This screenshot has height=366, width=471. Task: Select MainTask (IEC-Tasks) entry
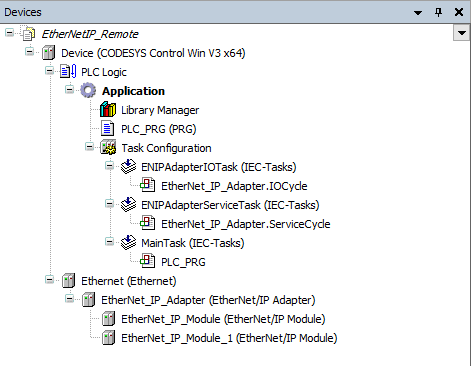click(x=193, y=243)
